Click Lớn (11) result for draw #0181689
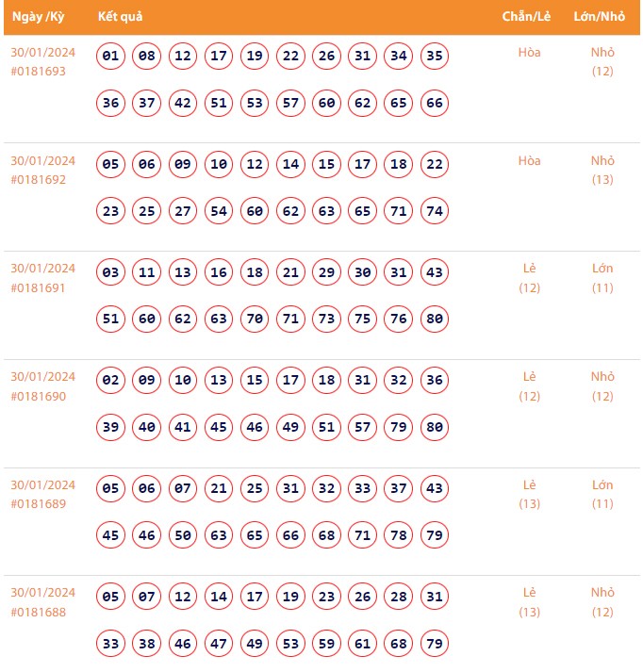Image resolution: width=643 pixels, height=672 pixels. pyautogui.click(x=602, y=495)
